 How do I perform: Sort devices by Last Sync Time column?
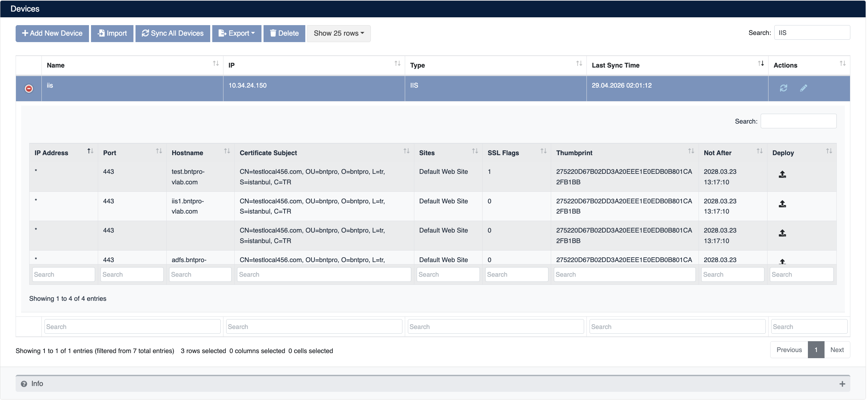point(677,65)
